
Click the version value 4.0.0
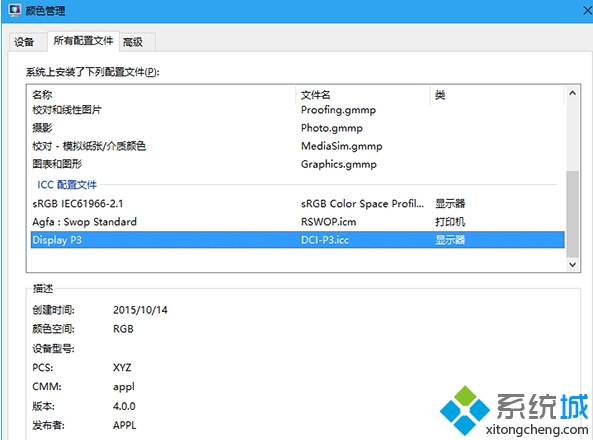pos(124,406)
